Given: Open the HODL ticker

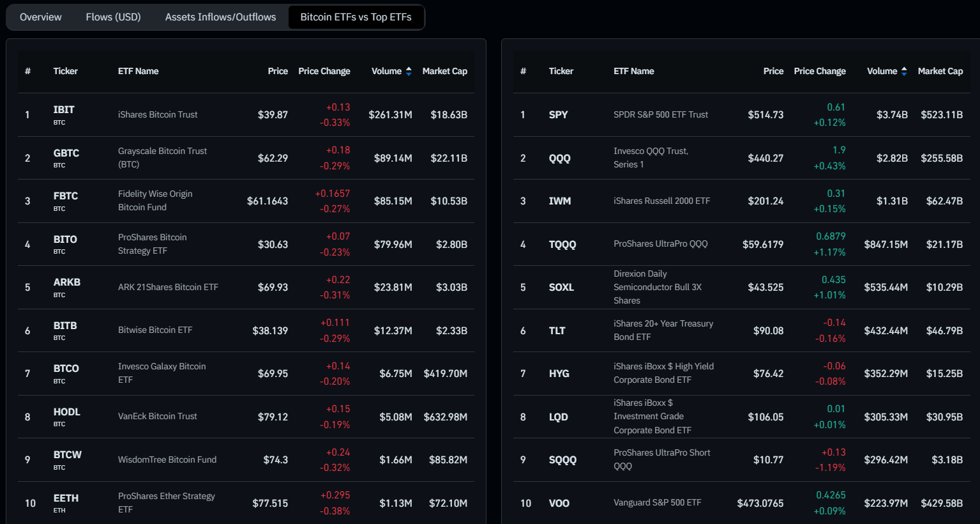Looking at the screenshot, I should pyautogui.click(x=66, y=412).
